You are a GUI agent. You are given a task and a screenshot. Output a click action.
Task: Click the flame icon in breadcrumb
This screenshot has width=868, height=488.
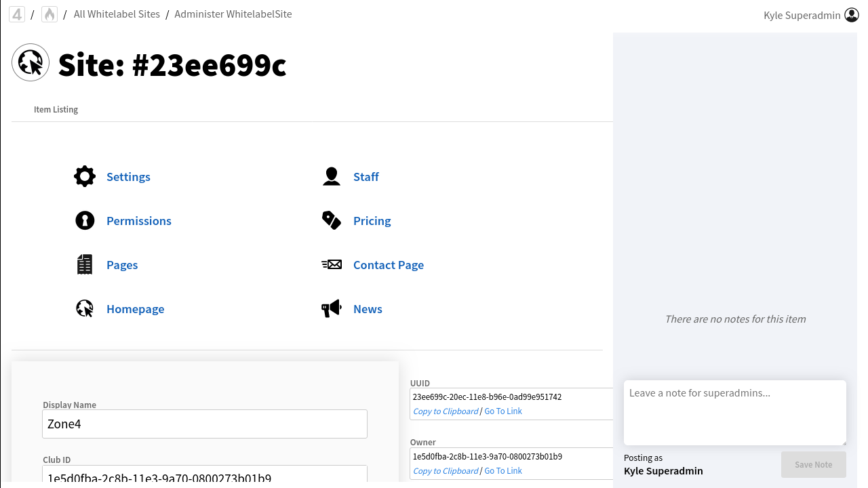coord(50,14)
